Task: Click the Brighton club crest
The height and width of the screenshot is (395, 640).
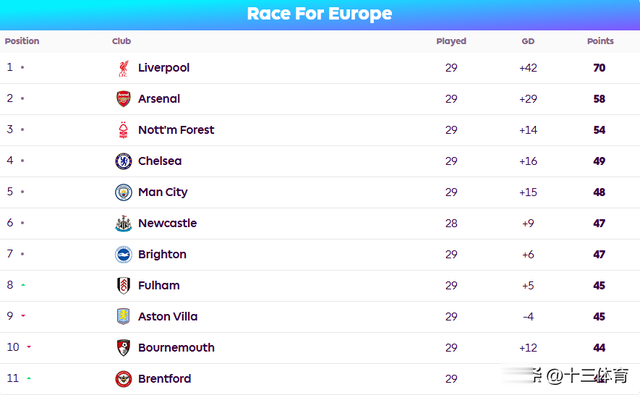Action: [123, 255]
